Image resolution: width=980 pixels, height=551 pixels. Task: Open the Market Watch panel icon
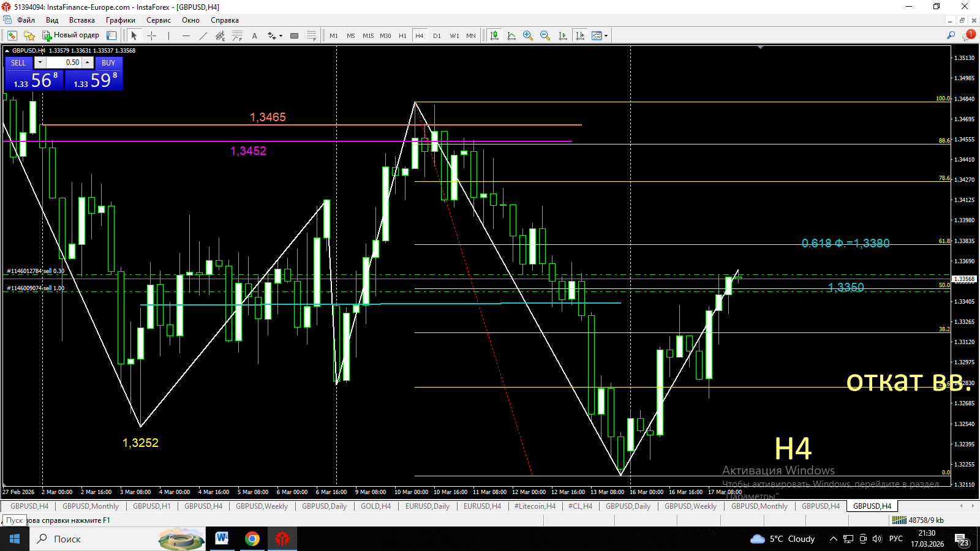click(111, 36)
